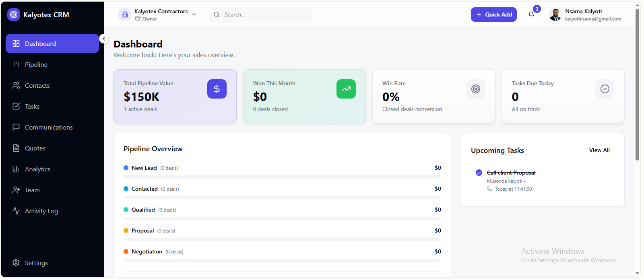Uncheck the Call client Proposal task
Image resolution: width=644 pixels, height=280 pixels.
479,173
